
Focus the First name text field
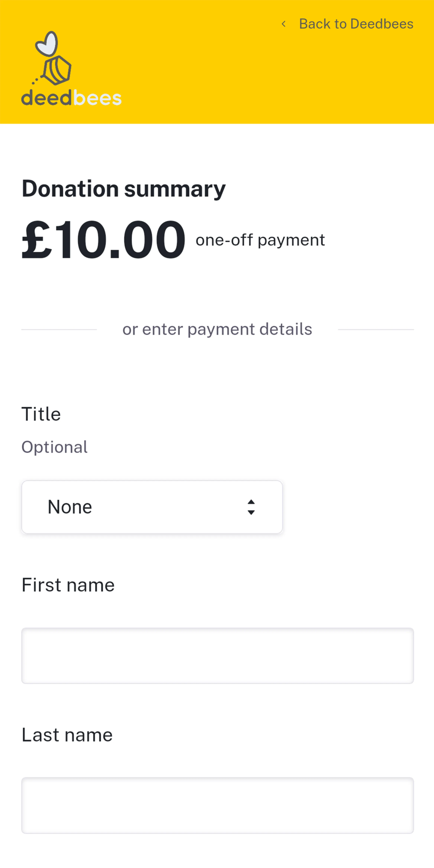[217, 655]
